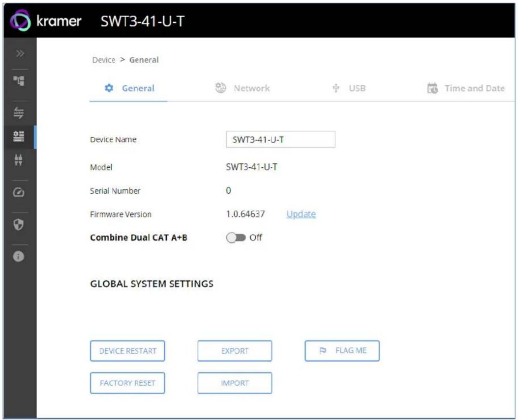518x420 pixels.
Task: Click the Serial Number label
Action: 115,191
